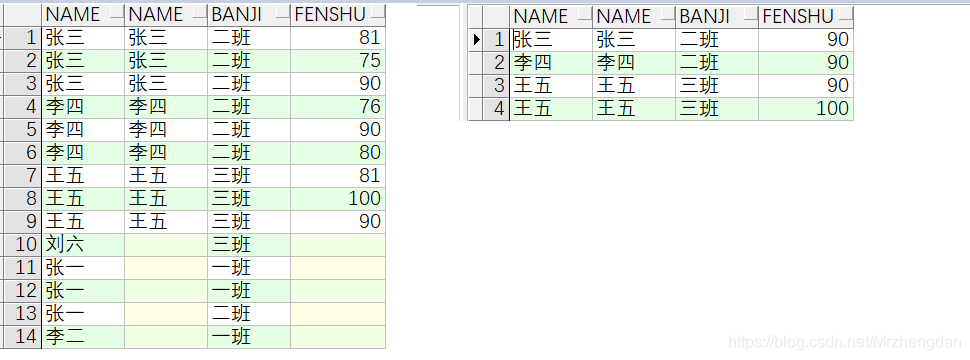This screenshot has width=970, height=360.
Task: Select row number 5 in left grid
Action: click(23, 130)
